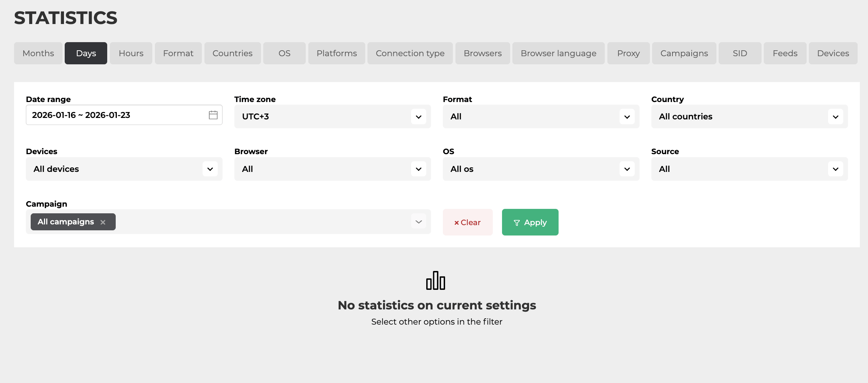The height and width of the screenshot is (383, 868).
Task: Switch to the Months tab
Action: tap(38, 53)
